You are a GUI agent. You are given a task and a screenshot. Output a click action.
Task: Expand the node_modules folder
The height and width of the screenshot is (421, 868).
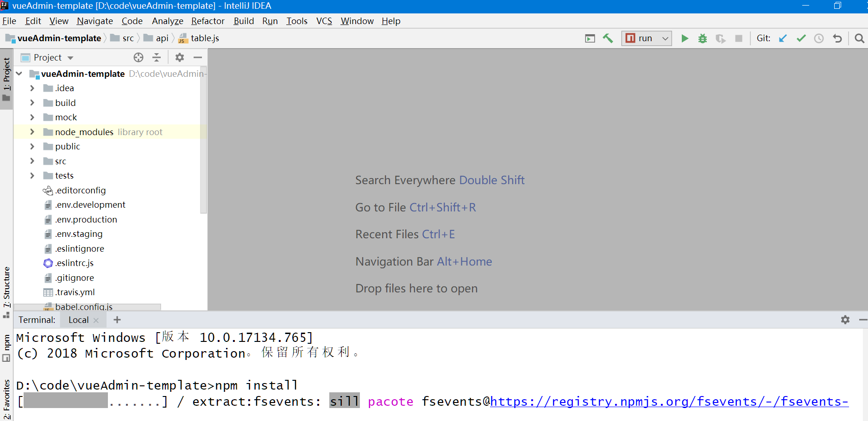click(32, 132)
